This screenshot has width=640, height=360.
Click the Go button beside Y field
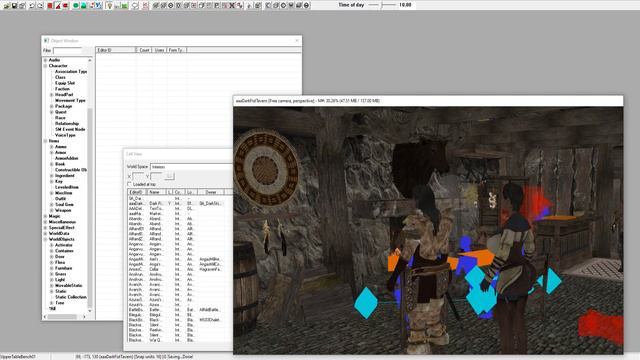tap(170, 176)
